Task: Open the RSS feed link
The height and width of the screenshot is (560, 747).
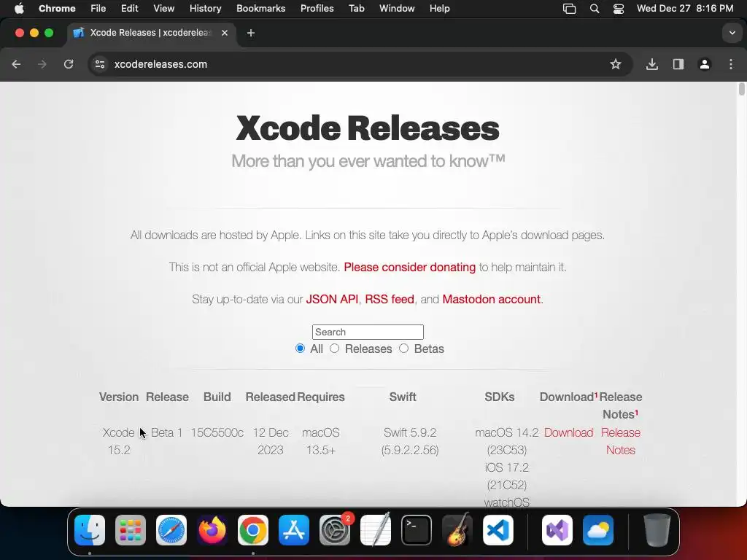Action: [390, 299]
